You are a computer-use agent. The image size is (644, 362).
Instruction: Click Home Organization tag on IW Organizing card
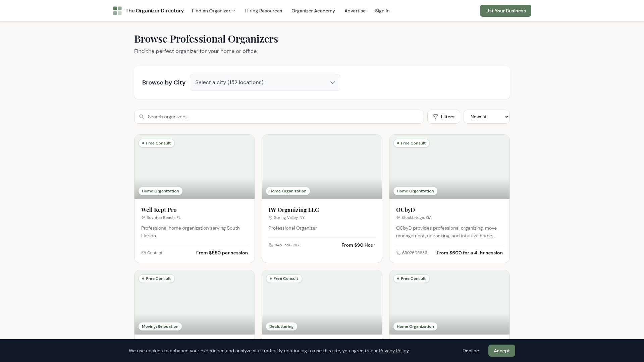point(288,191)
